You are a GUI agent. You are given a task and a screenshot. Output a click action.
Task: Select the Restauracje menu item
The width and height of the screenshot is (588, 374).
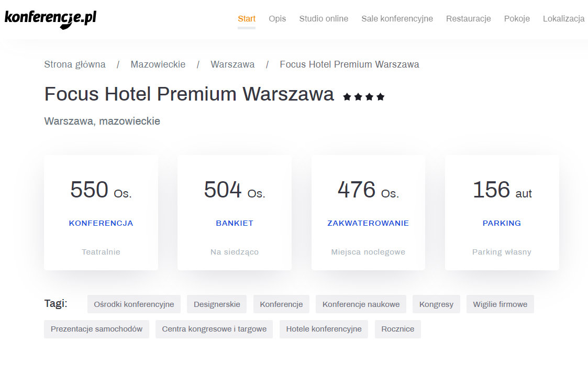(x=469, y=19)
